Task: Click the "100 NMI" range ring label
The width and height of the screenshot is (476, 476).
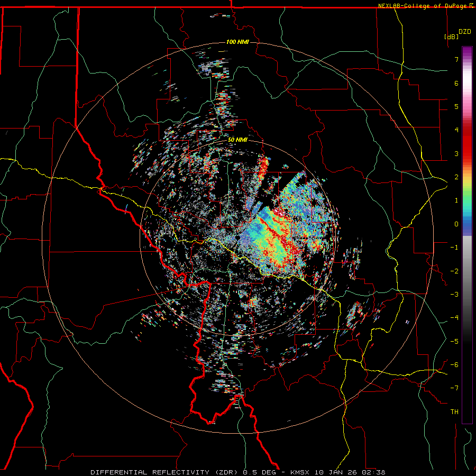Action: 237,42
